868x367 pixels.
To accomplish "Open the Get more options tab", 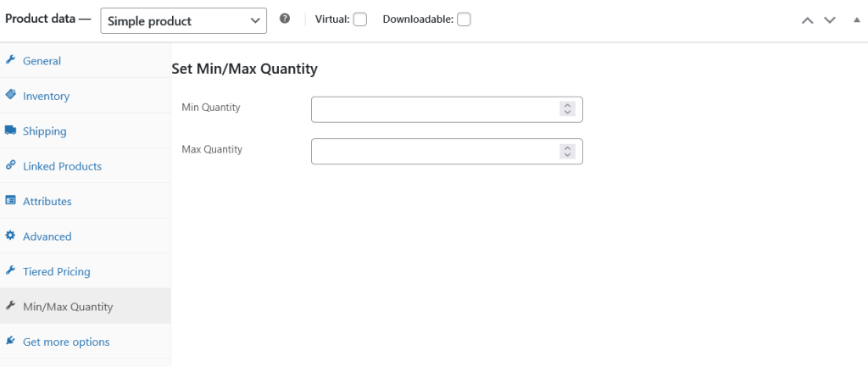I will pyautogui.click(x=66, y=342).
